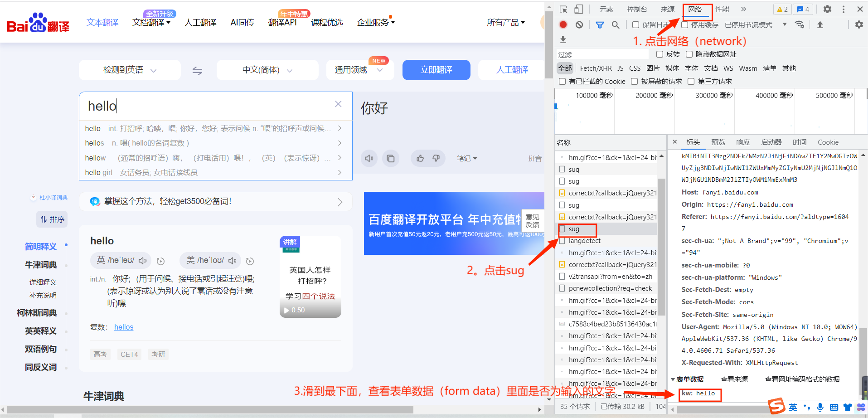Open the 掌握这个方法 3500 words banner
This screenshot has height=418, width=868.
[215, 202]
